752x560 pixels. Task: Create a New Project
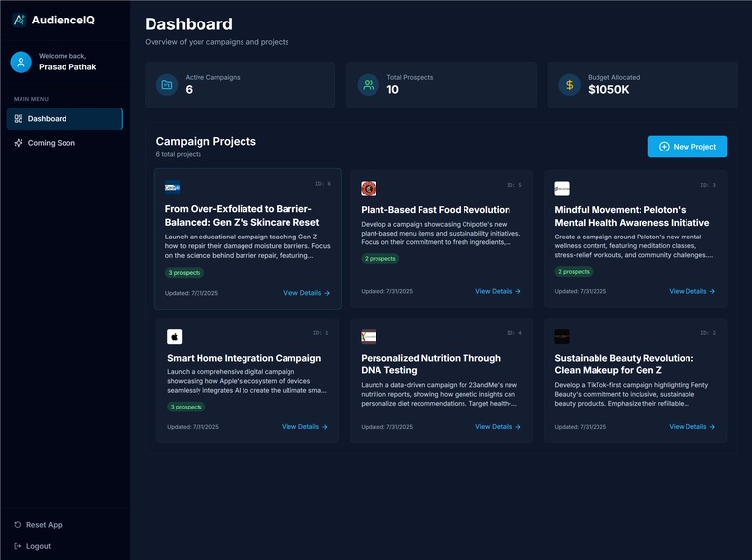pyautogui.click(x=687, y=147)
